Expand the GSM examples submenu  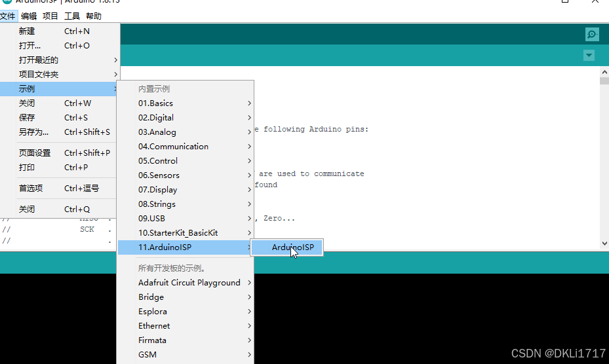(x=186, y=354)
